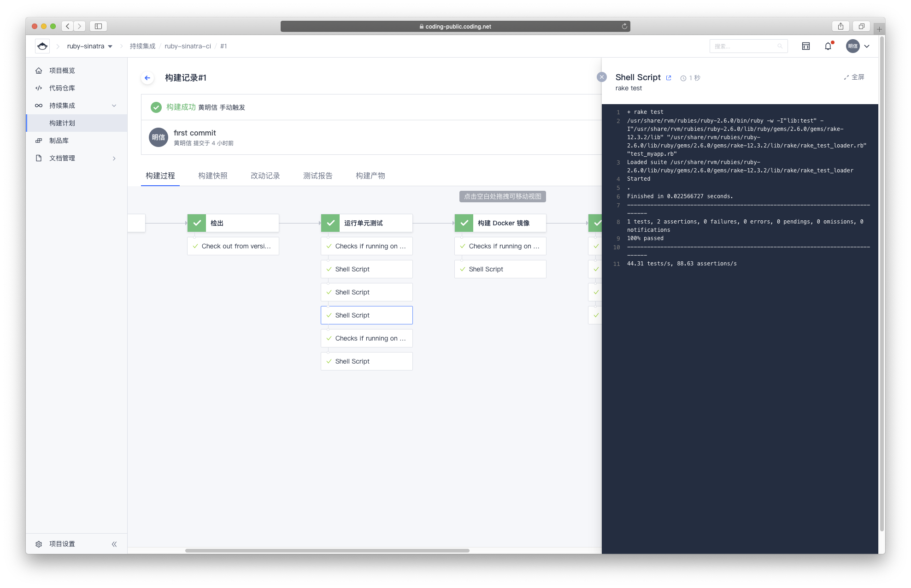Viewport: 911px width, 588px height.
Task: Select the 测试报告 tab
Action: [x=317, y=175]
